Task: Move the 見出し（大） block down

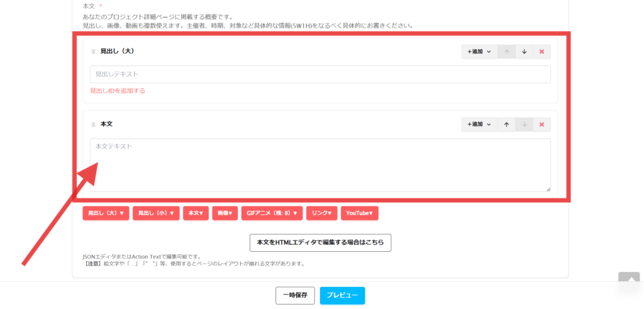Action: (524, 52)
